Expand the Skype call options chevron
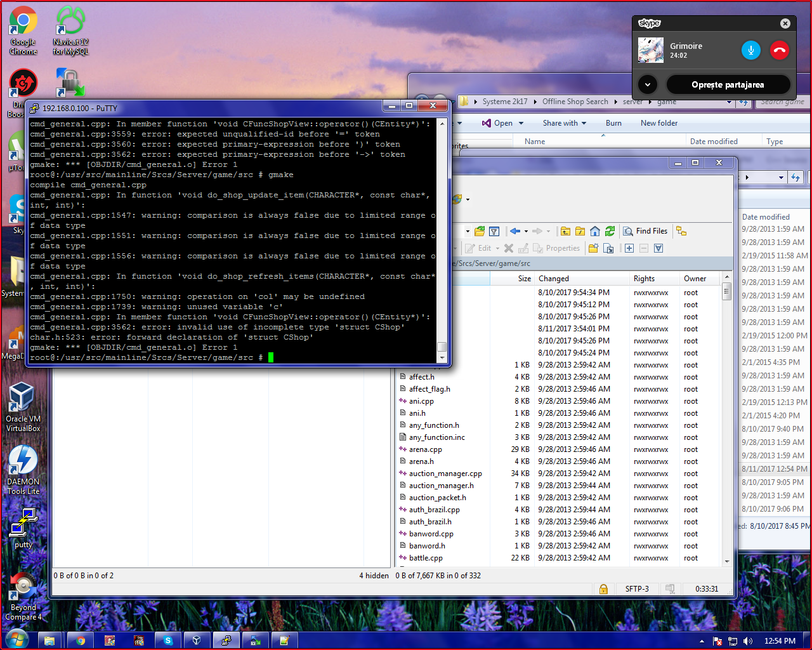812x650 pixels. tap(648, 84)
